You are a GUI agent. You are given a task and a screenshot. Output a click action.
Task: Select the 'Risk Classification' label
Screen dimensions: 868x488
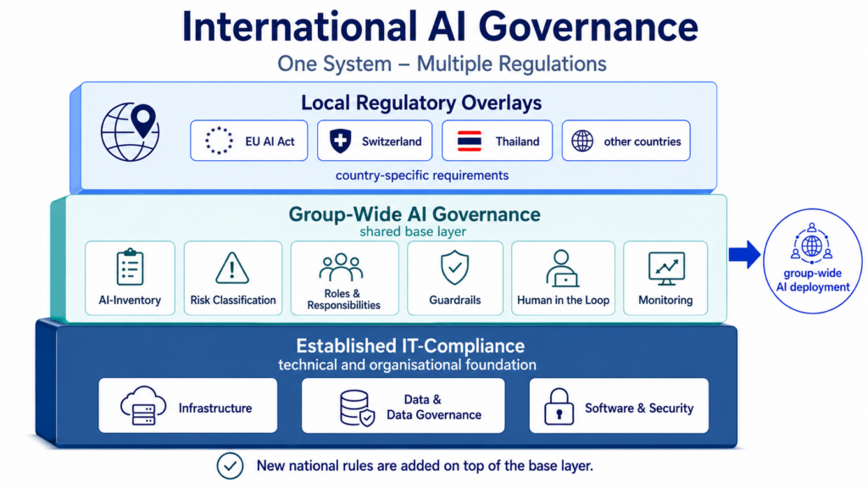coord(233,301)
